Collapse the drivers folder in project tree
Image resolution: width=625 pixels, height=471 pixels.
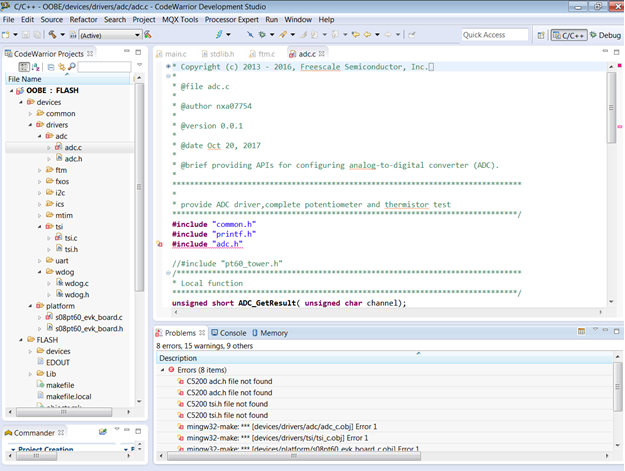30,125
